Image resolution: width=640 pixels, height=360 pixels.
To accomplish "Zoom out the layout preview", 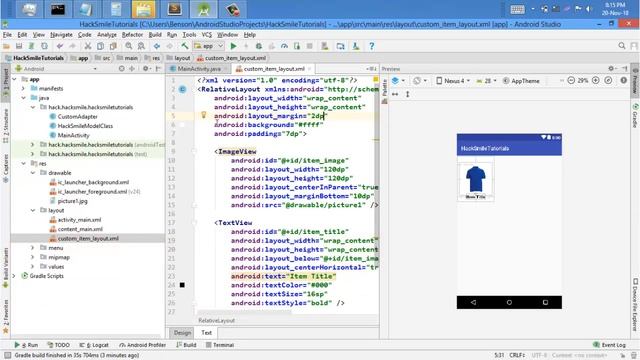I will tap(571, 81).
